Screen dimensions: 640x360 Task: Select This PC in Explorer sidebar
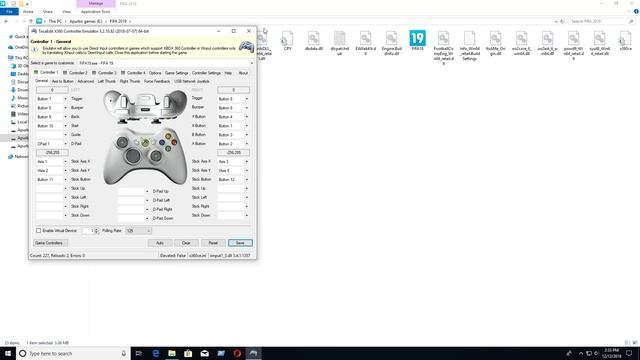[19, 58]
